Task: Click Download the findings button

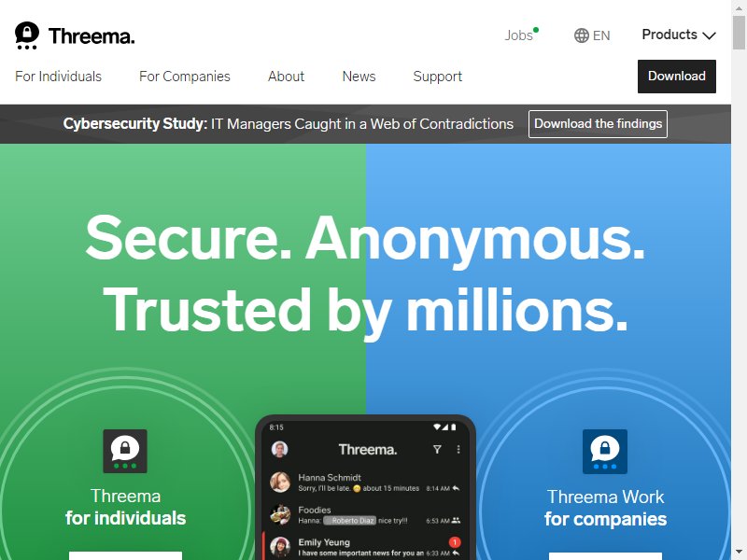Action: point(598,124)
